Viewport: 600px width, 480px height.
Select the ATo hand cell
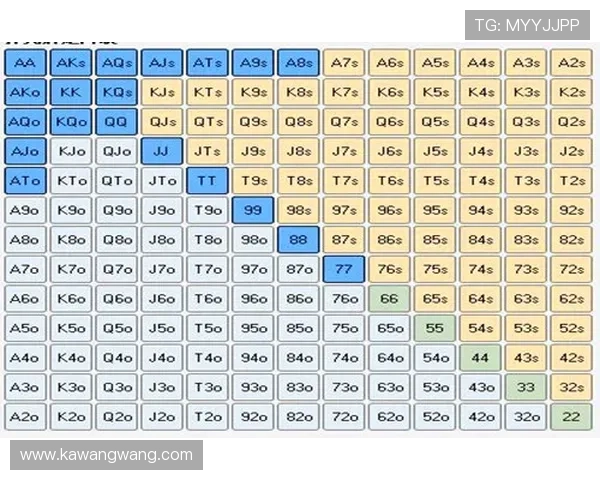pos(24,181)
